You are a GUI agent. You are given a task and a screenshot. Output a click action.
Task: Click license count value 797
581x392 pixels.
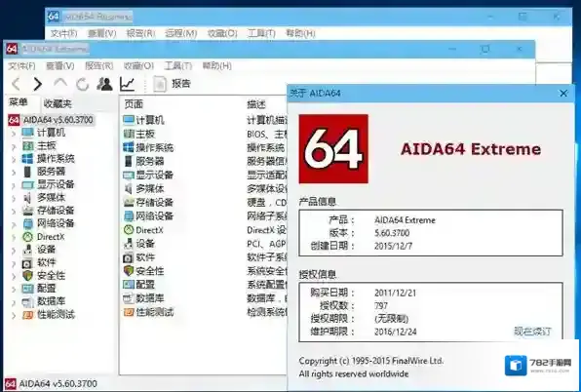click(x=381, y=305)
